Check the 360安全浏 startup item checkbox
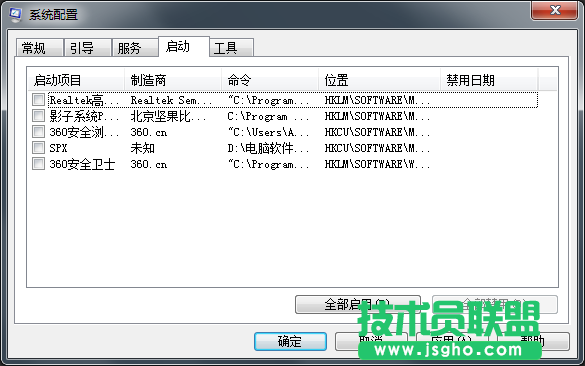 [38, 132]
